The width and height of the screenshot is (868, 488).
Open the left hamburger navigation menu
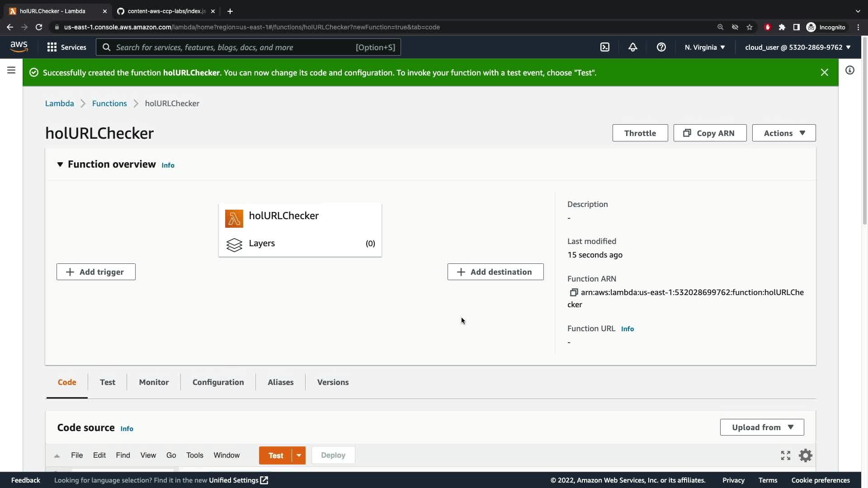11,70
